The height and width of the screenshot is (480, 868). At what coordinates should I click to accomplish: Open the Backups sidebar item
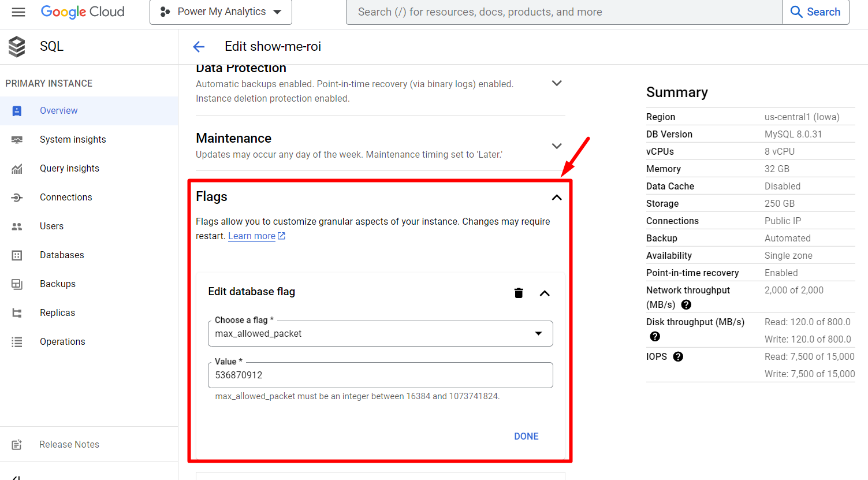(58, 284)
